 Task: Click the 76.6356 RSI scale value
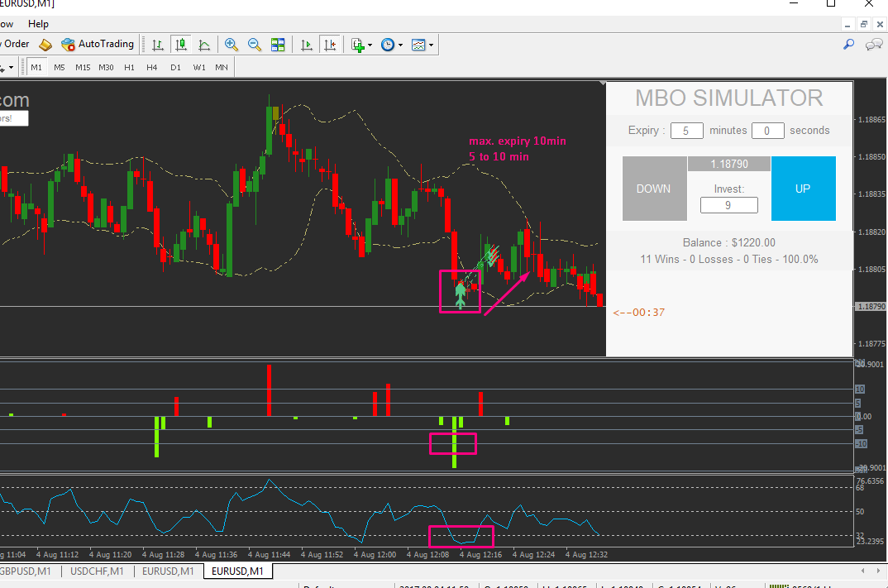click(x=871, y=481)
